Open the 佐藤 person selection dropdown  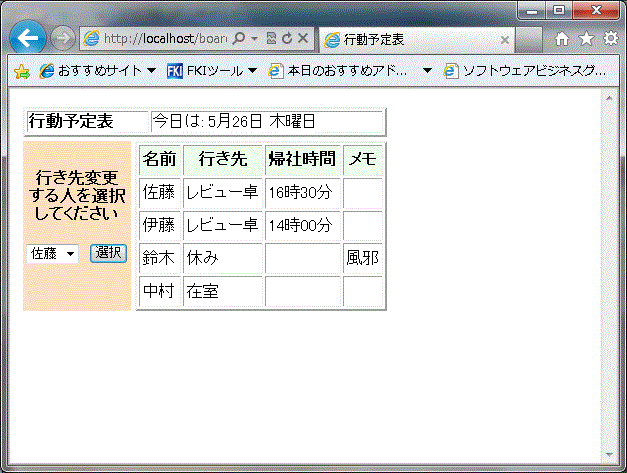(x=52, y=253)
